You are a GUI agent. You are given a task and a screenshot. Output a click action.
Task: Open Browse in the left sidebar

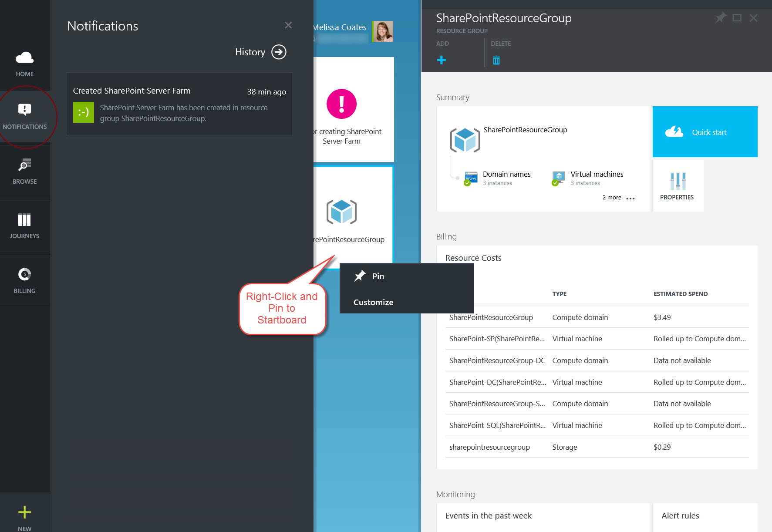(x=25, y=171)
